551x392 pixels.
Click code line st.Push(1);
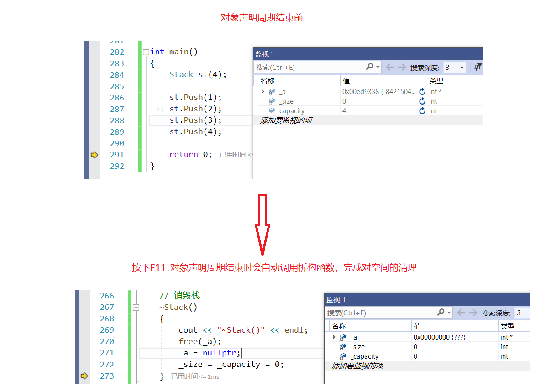(x=195, y=98)
